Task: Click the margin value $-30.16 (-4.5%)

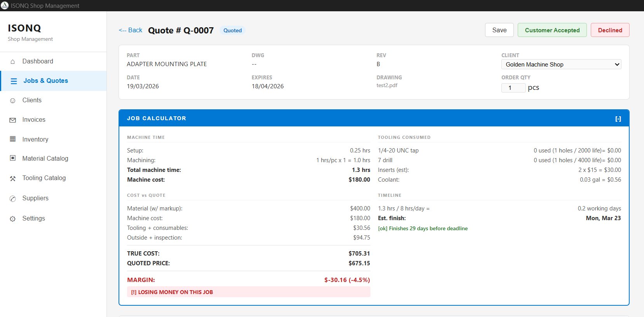Action: coord(347,280)
